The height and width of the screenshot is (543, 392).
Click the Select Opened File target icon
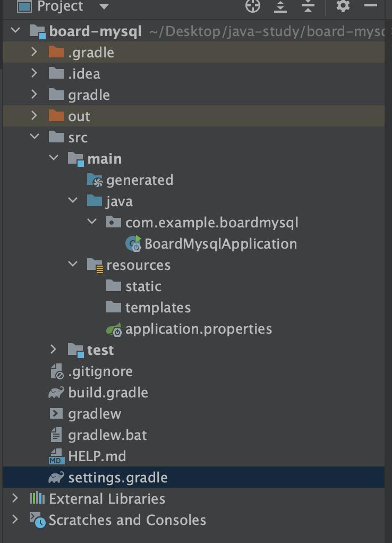(253, 6)
